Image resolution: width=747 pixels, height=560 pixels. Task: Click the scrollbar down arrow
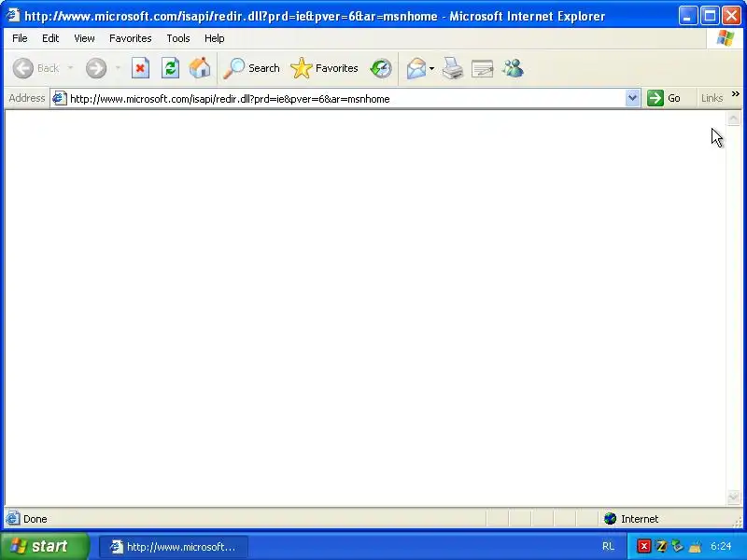coord(734,497)
